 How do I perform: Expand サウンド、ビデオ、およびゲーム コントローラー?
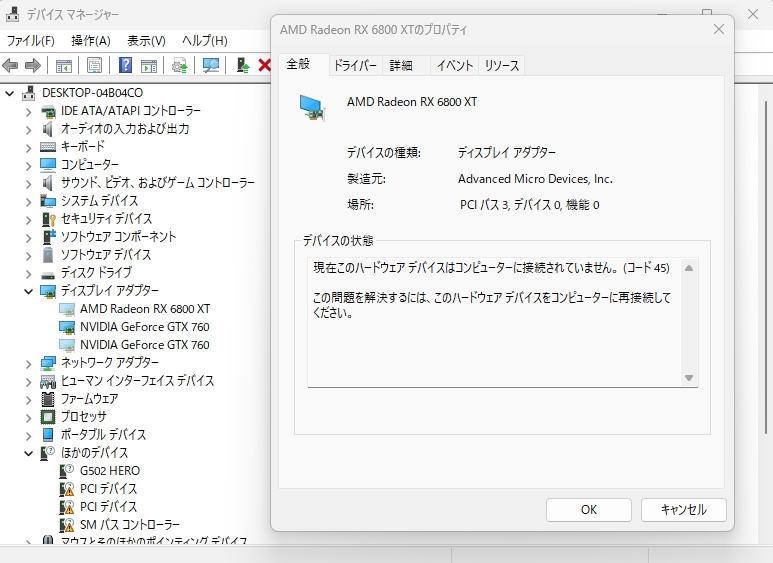(29, 183)
